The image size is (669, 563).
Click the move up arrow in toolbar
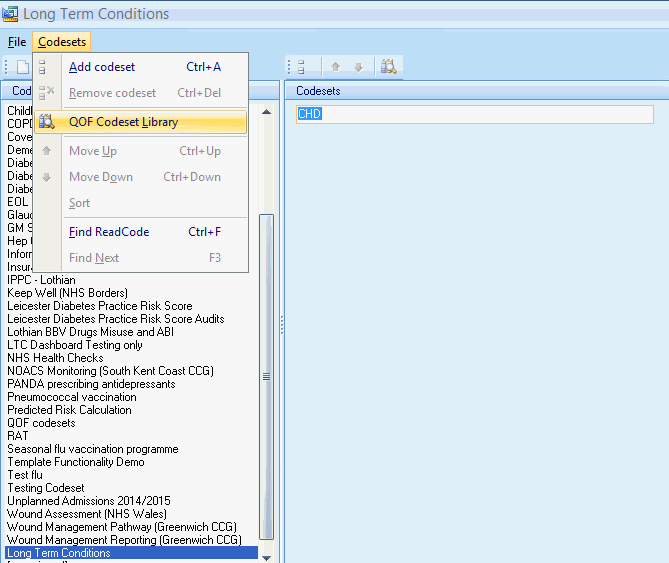click(335, 67)
